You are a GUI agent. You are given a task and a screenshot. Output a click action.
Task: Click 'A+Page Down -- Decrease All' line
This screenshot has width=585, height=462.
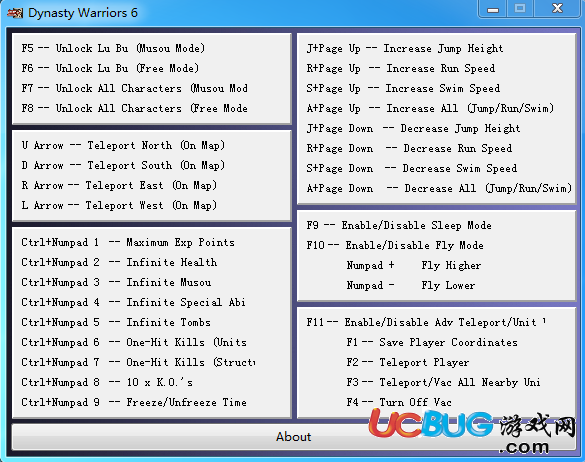point(439,188)
